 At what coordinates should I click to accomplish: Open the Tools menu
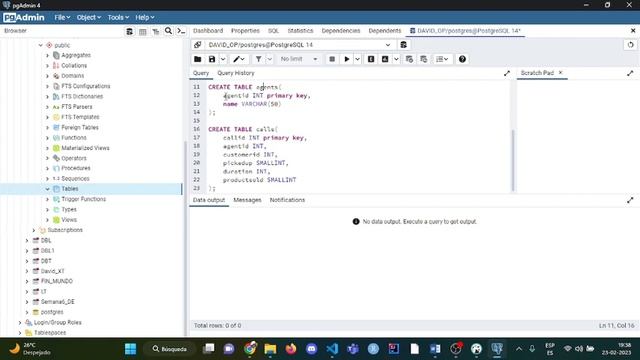(x=118, y=18)
